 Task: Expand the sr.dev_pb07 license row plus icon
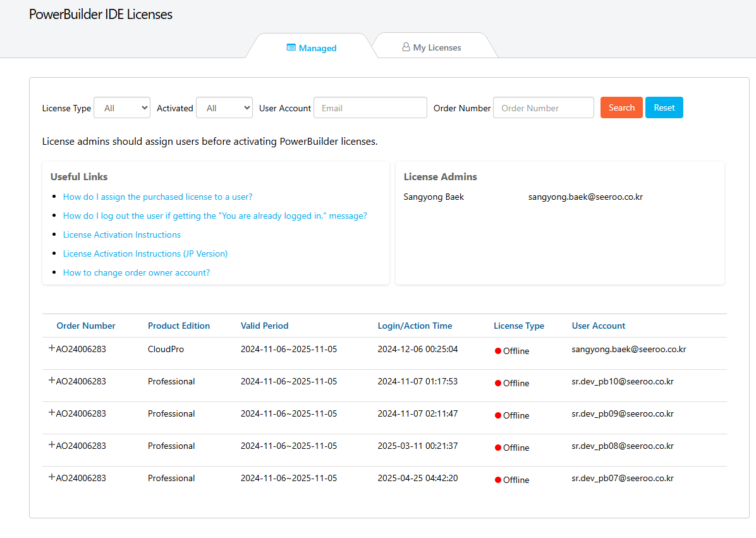coord(52,477)
